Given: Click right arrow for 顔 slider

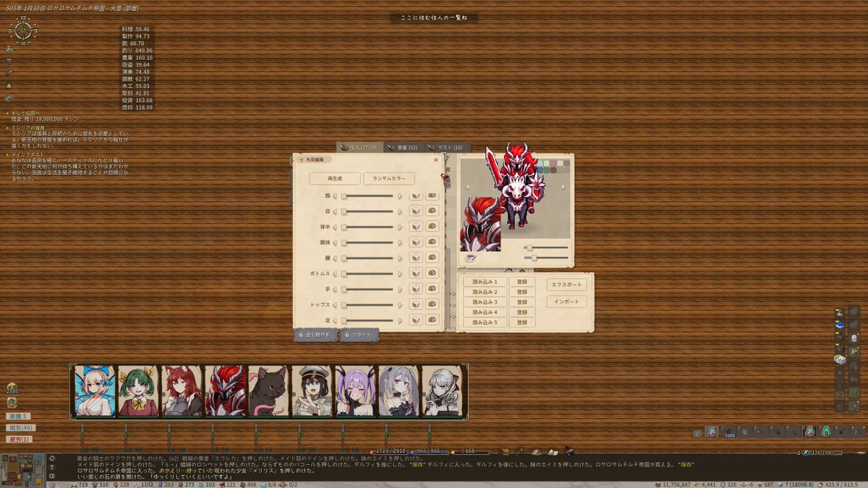Looking at the screenshot, I should click(x=400, y=195).
